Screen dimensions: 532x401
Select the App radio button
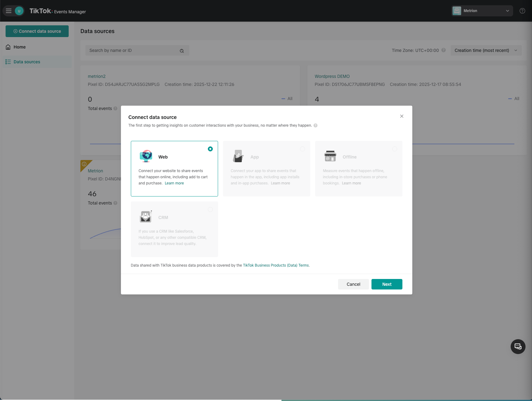click(302, 149)
